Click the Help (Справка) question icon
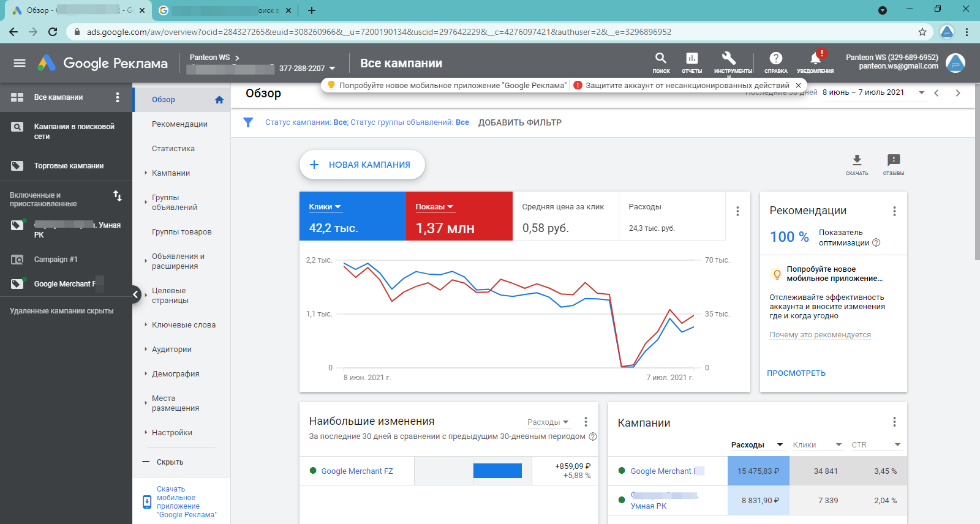Screen dimensions: 980x524 point(775,59)
